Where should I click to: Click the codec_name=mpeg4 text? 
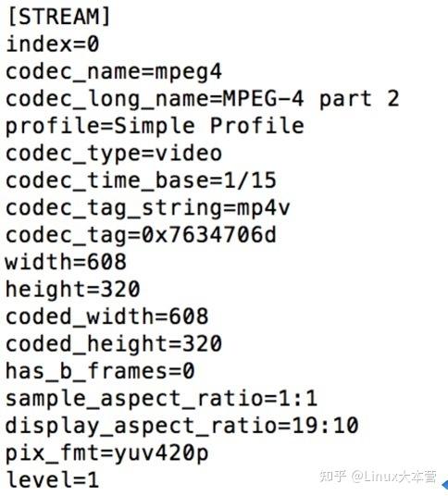[x=114, y=72]
